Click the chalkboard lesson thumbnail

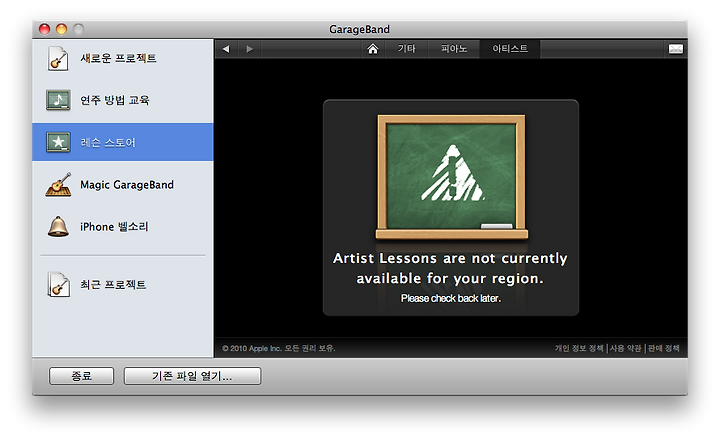(451, 177)
